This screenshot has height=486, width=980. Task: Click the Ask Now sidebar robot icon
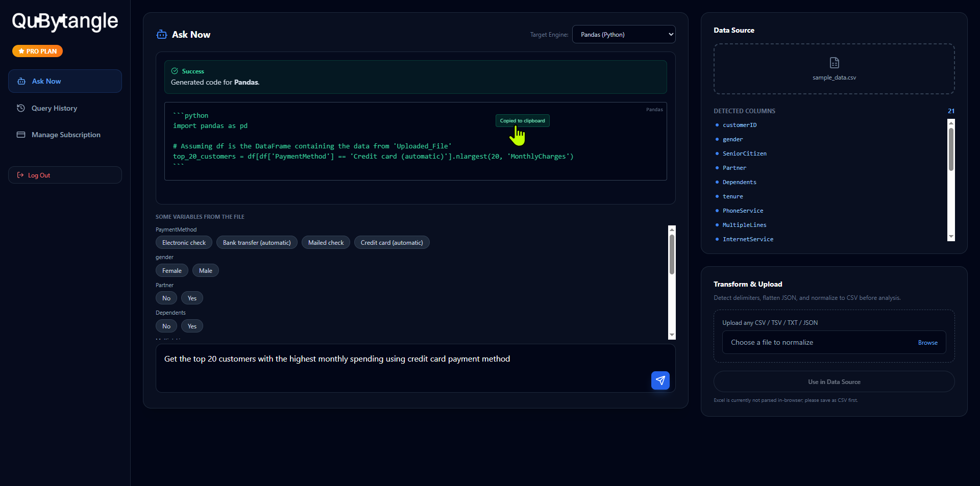21,81
